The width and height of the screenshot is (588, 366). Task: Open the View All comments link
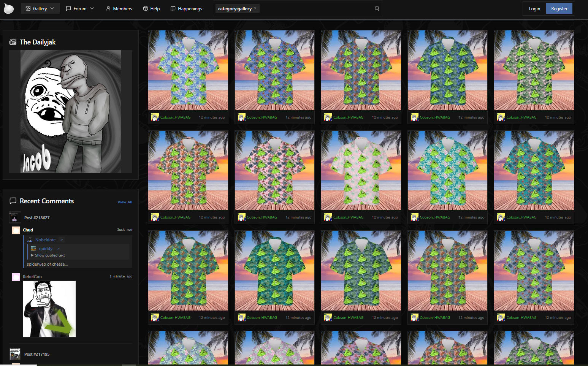pos(125,202)
